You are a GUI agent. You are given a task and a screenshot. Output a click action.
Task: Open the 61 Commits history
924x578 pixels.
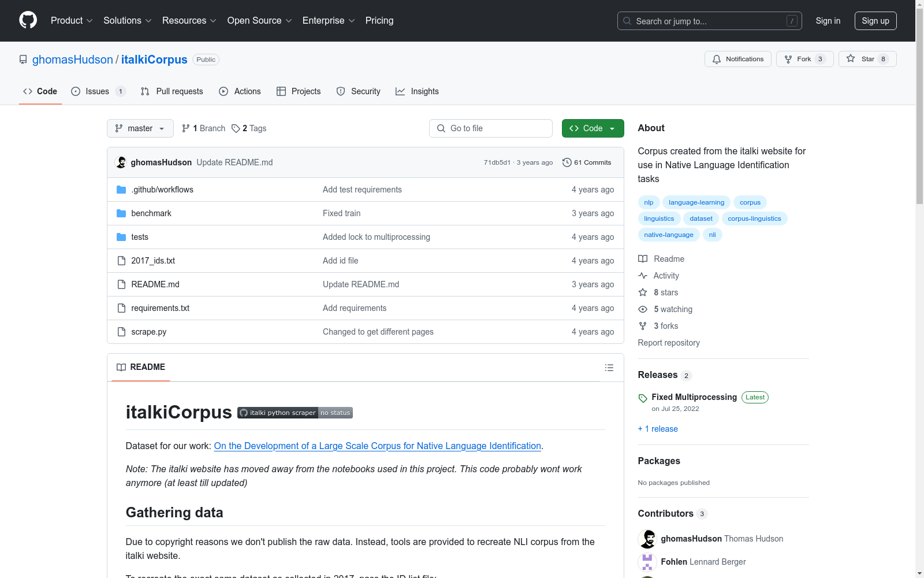587,162
